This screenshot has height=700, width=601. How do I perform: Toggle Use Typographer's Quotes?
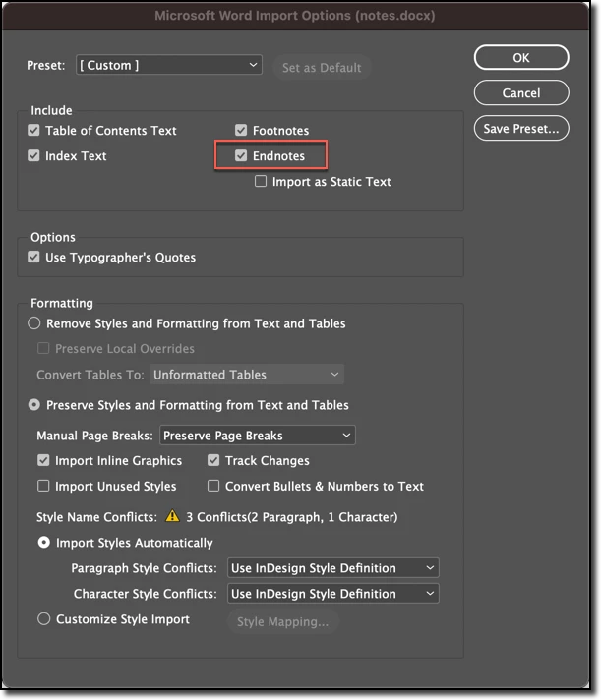click(x=33, y=258)
